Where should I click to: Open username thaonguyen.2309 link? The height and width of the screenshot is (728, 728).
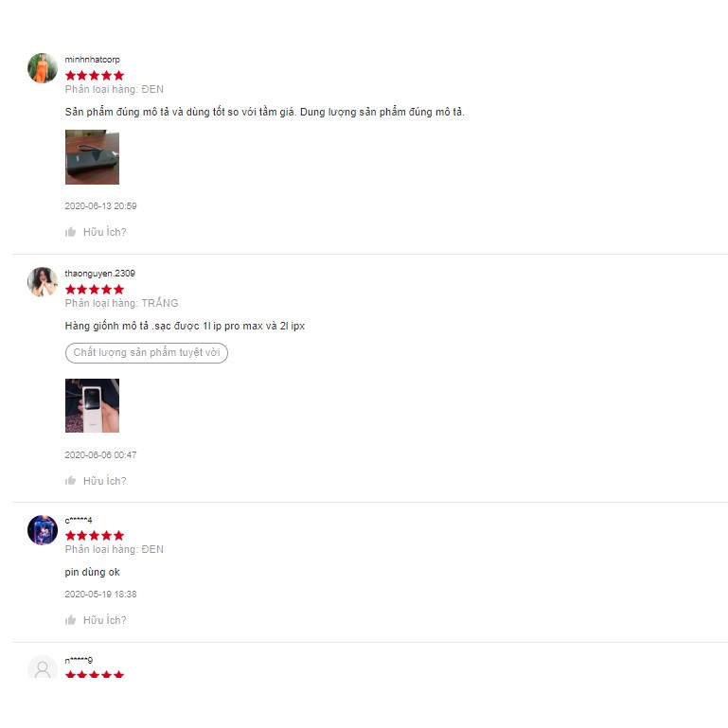pos(99,273)
